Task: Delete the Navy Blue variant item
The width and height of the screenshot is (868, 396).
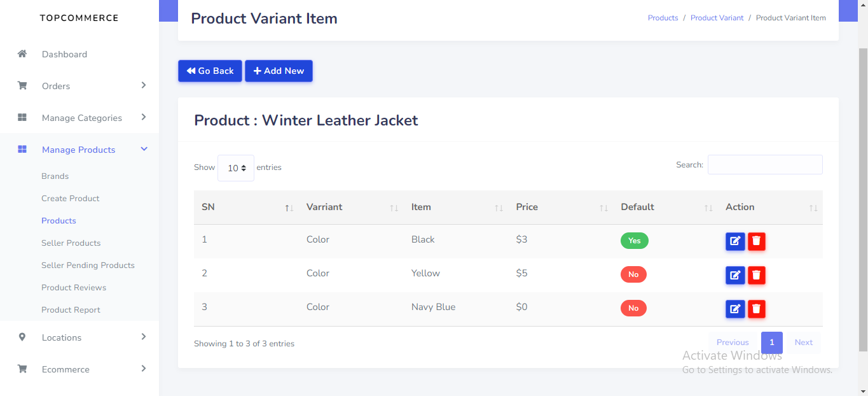Action: pyautogui.click(x=757, y=309)
